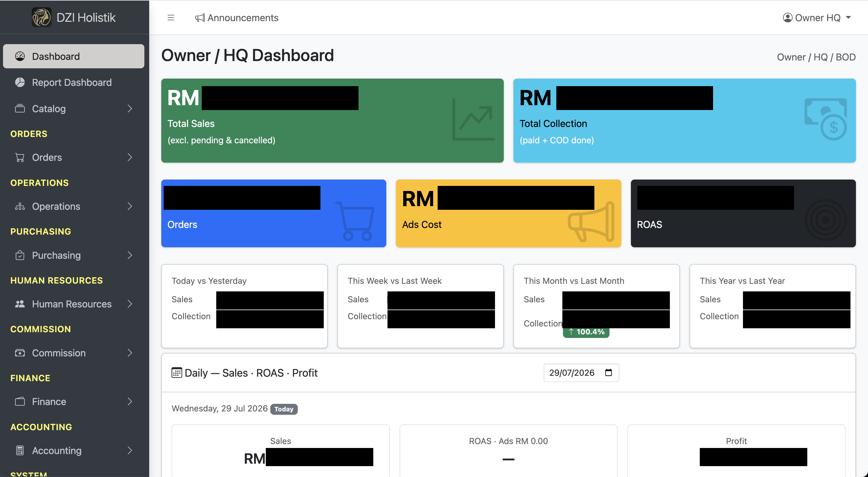Expand the Accounting submenu chevron
868x477 pixels.
130,450
